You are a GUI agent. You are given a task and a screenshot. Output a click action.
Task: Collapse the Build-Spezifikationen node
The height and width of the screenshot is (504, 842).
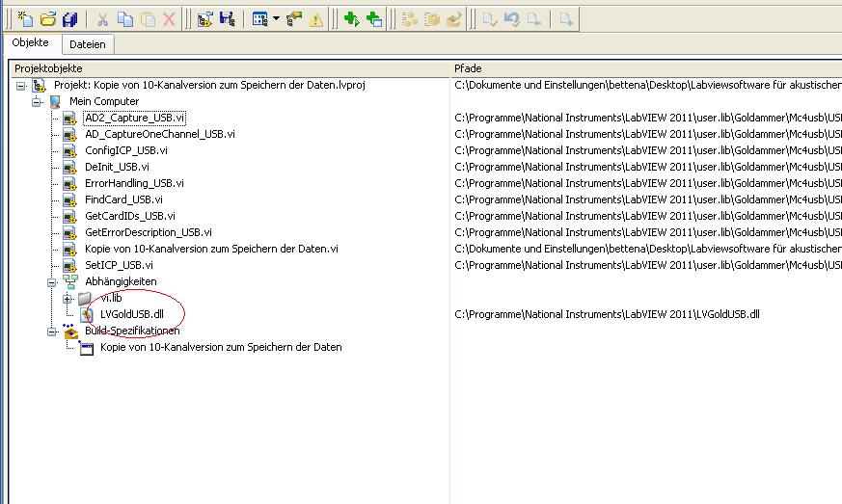(x=51, y=332)
